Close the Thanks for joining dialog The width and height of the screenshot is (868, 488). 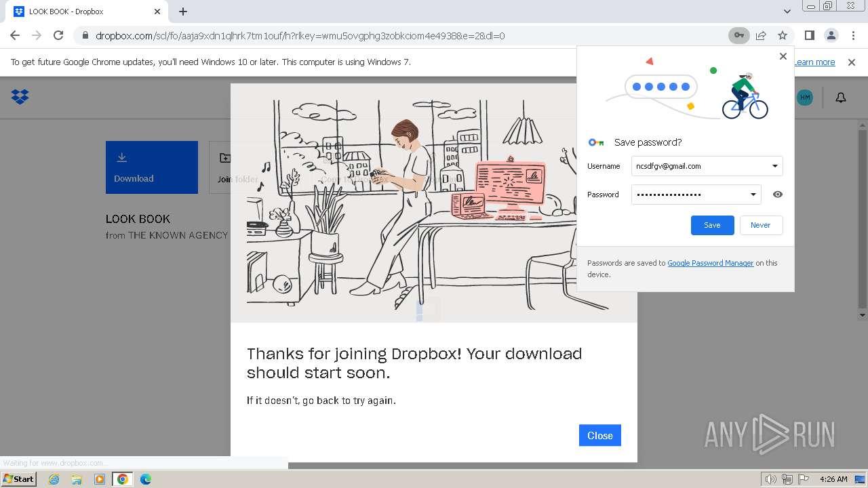click(599, 435)
